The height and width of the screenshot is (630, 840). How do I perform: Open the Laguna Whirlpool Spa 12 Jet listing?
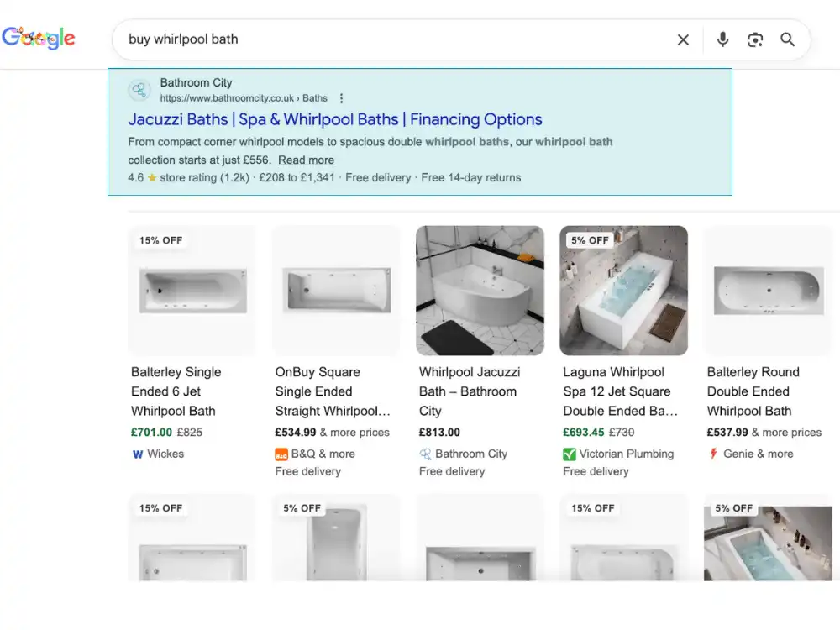(x=622, y=391)
